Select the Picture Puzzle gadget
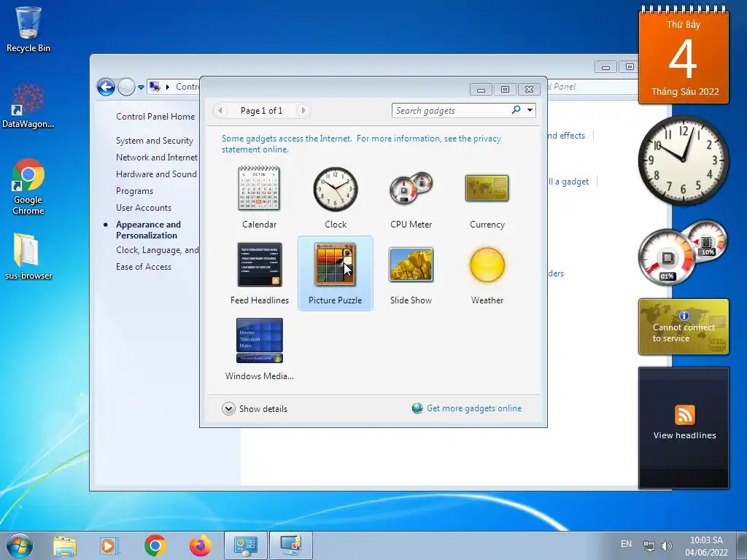This screenshot has width=747, height=560. 336,274
